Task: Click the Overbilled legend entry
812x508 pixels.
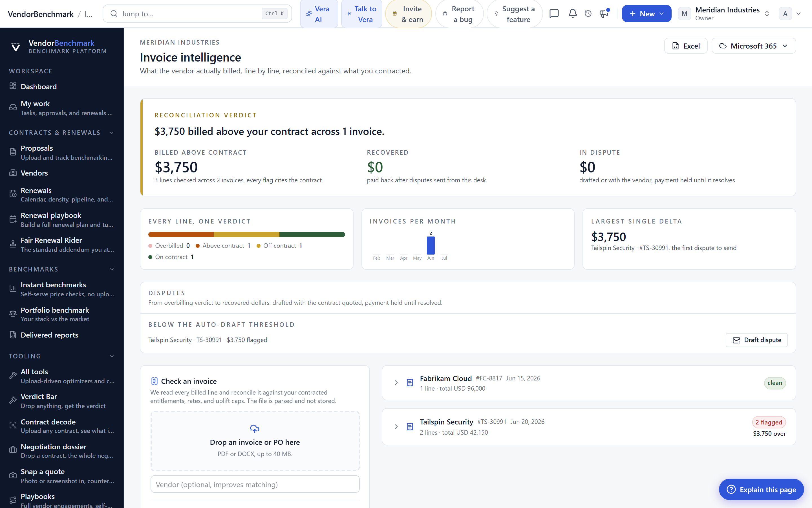Action: [x=169, y=246]
